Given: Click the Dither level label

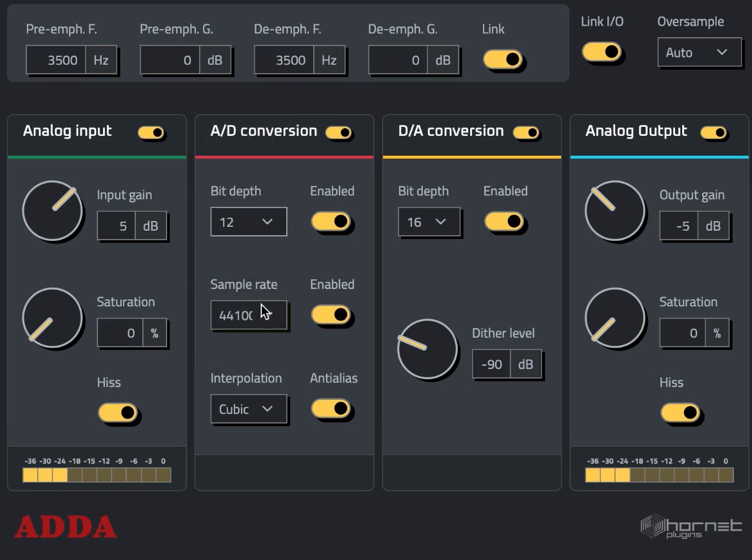Looking at the screenshot, I should tap(503, 333).
